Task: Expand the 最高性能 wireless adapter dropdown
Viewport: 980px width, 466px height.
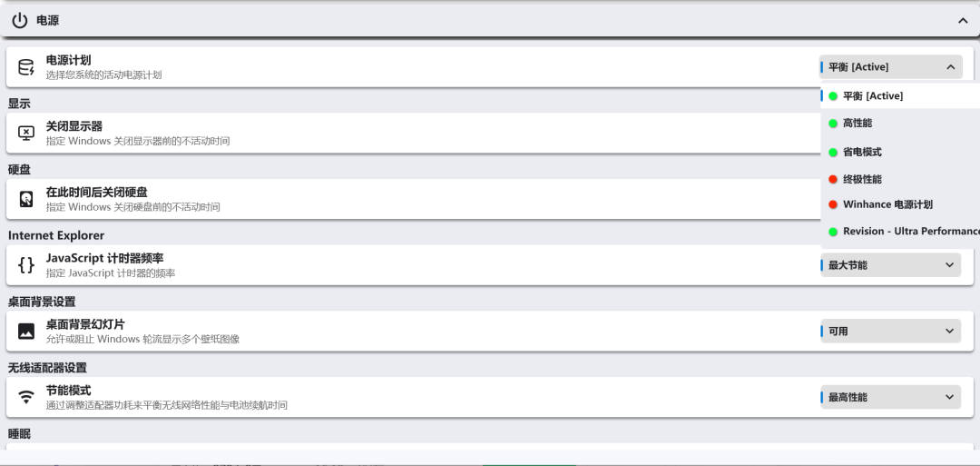Action: coord(890,397)
